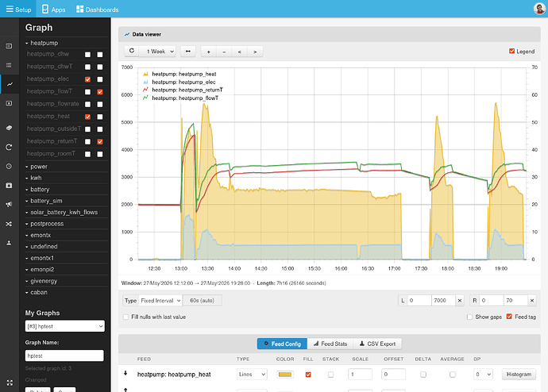Enable Show gaps checkbox
Viewport: 548px width, 392px height.
469,317
